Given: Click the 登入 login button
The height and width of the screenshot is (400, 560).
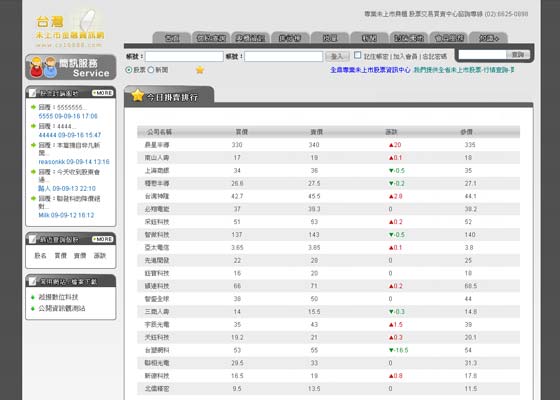Looking at the screenshot, I should (337, 56).
